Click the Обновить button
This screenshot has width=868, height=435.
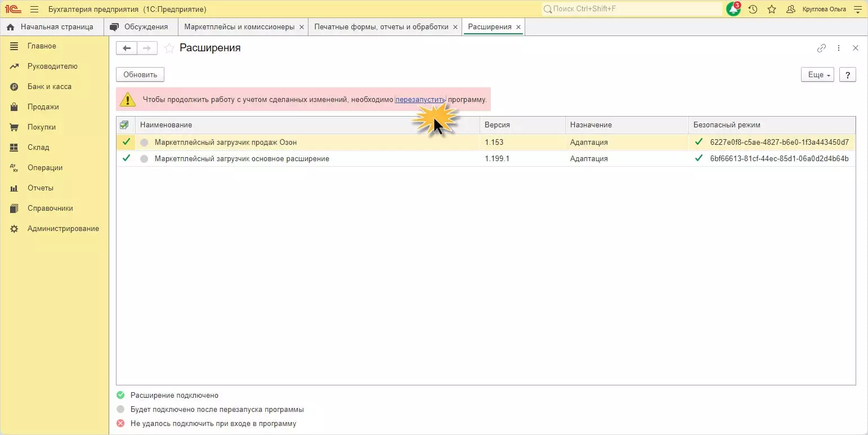[140, 74]
